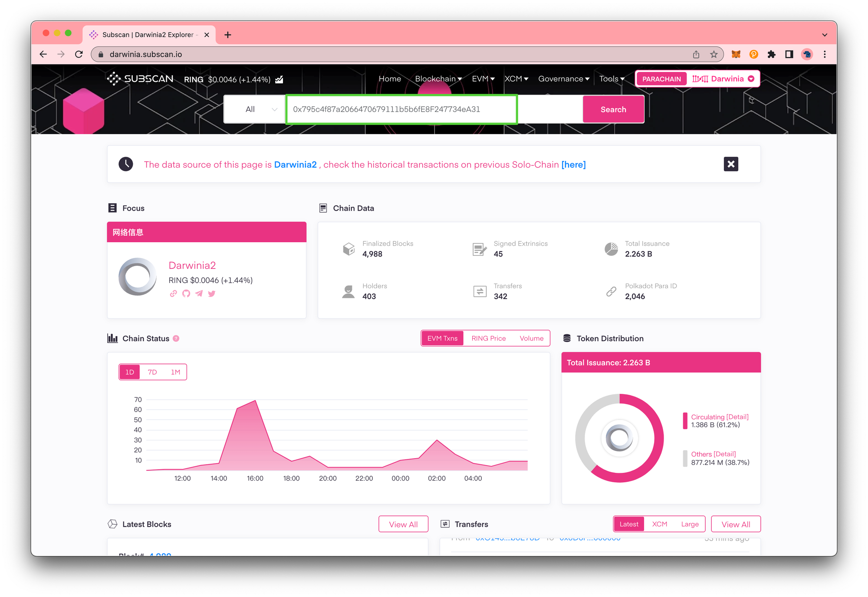Expand the Governance dropdown menu

(563, 79)
